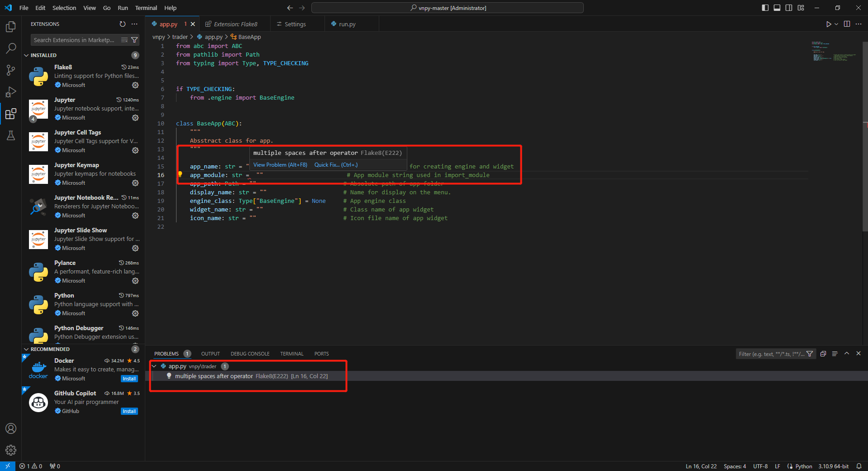Open the Manage gear in activity bar
868x471 pixels.
[11, 450]
